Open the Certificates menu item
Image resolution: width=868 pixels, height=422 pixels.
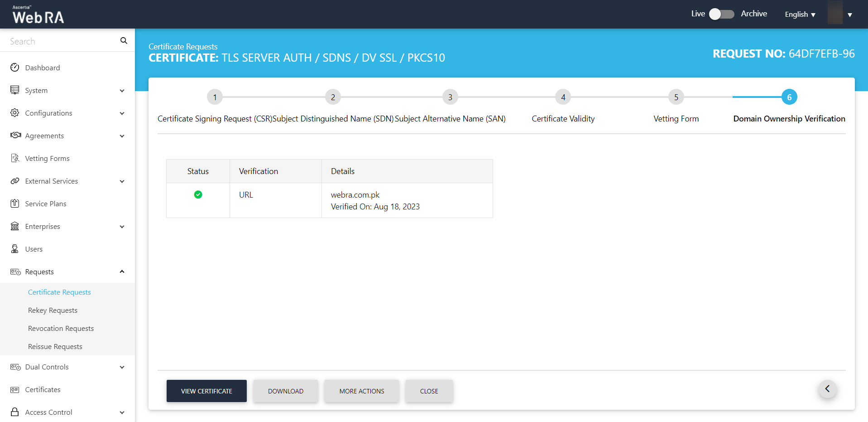click(x=43, y=389)
